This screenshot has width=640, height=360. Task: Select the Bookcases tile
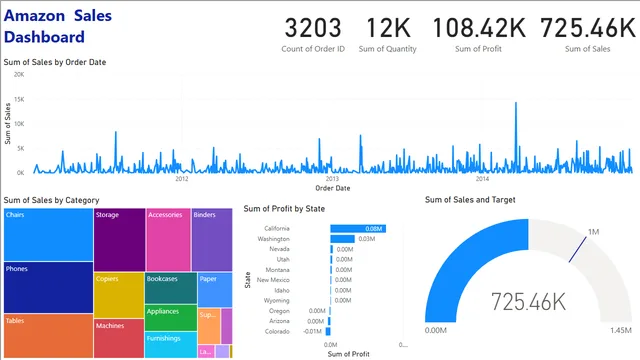(x=171, y=288)
